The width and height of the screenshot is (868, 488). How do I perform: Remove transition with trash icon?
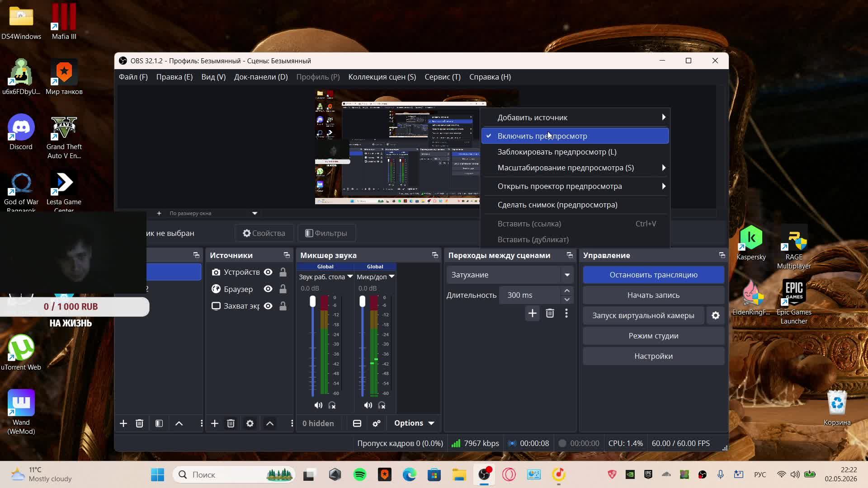550,313
